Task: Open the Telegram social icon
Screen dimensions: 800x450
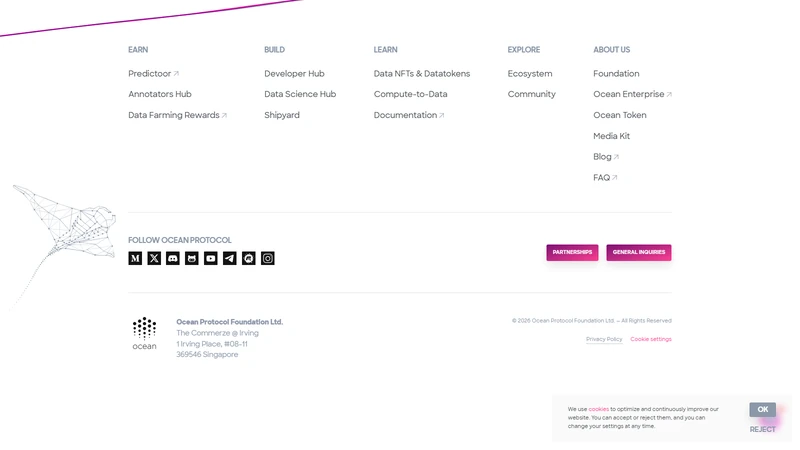Action: click(x=230, y=258)
